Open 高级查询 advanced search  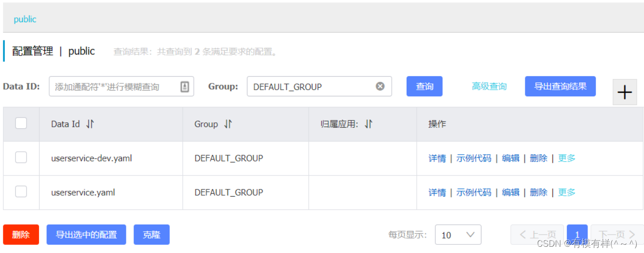(x=489, y=86)
